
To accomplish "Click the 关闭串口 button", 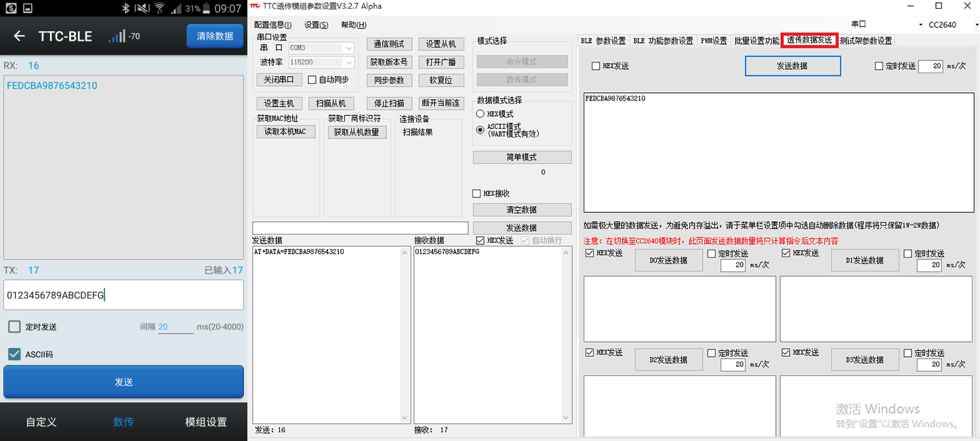I will click(x=279, y=79).
